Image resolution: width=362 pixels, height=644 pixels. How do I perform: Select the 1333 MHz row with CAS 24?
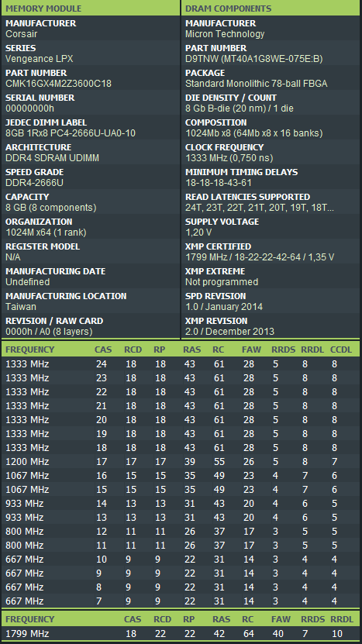pos(181,364)
